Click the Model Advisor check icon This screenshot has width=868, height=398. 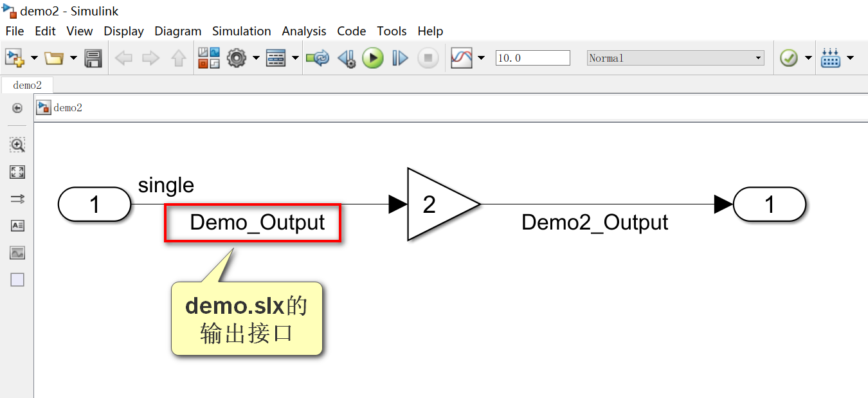(x=789, y=59)
